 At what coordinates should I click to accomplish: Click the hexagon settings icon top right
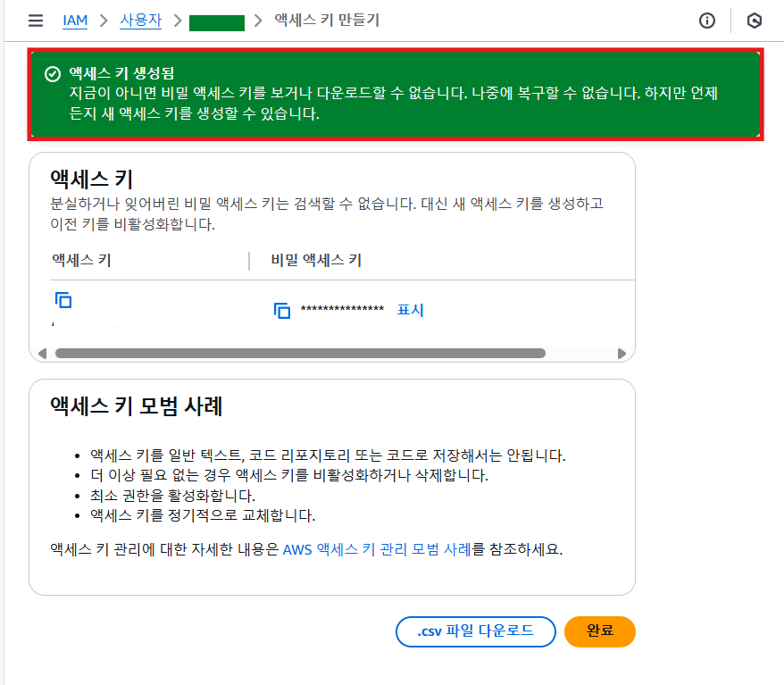pyautogui.click(x=754, y=21)
